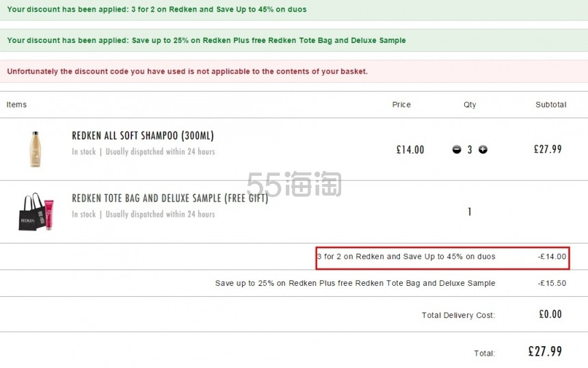Viewport: 588px width, 368px height.
Task: Click the Qty column header
Action: coord(470,105)
